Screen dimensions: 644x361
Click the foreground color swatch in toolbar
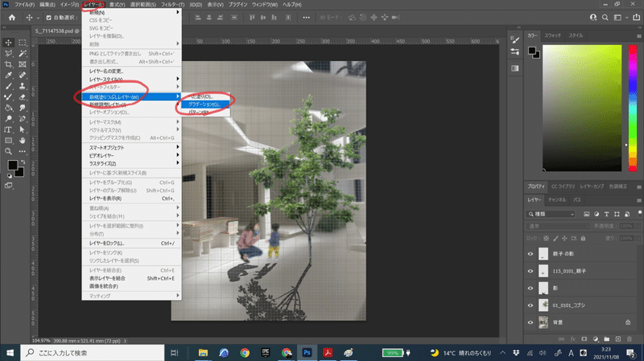[x=12, y=165]
